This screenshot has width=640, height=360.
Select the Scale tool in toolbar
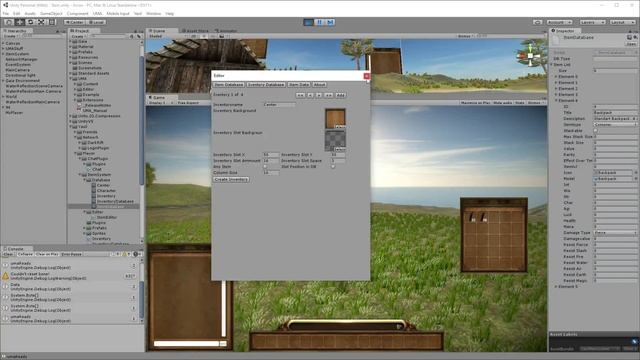[x=41, y=22]
